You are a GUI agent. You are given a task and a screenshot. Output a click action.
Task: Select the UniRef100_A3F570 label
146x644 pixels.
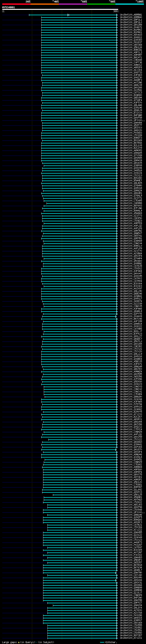131,103
